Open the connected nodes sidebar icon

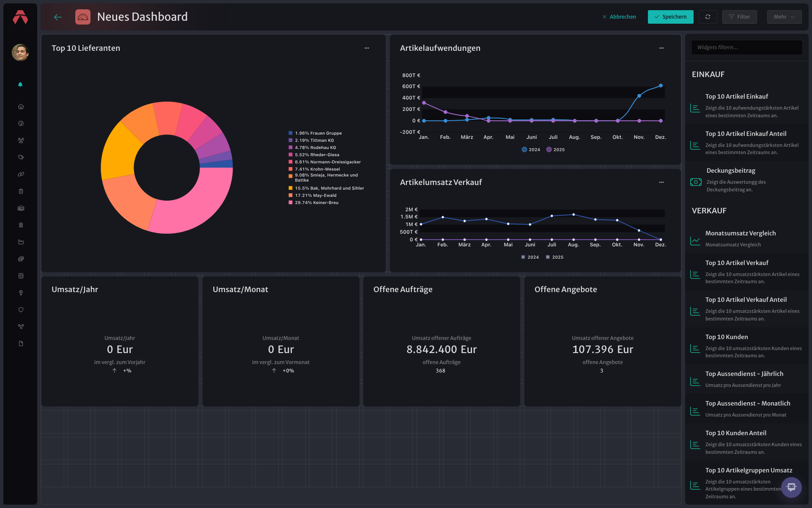point(21,327)
